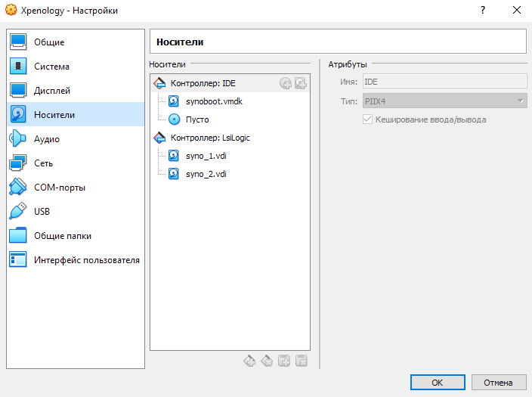This screenshot has height=397, width=532.
Task: Open the Тип dropdown showing PIIX4
Action: click(444, 101)
